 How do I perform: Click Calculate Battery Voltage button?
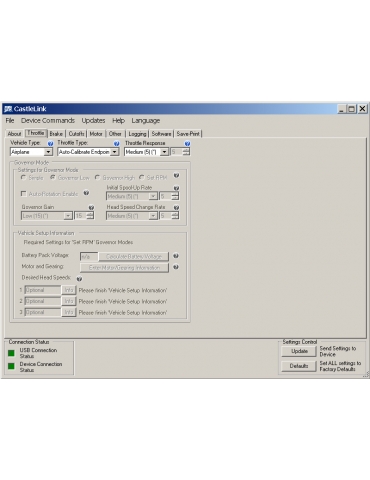tap(134, 256)
